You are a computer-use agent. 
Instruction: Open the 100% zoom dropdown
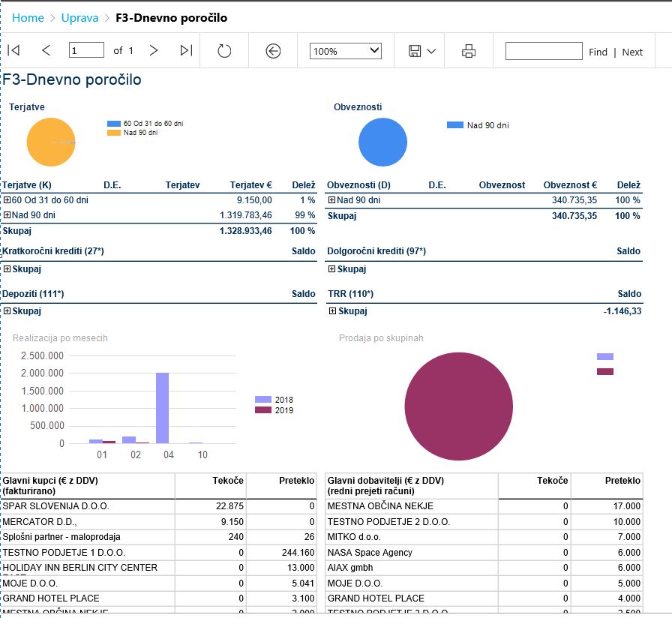346,51
